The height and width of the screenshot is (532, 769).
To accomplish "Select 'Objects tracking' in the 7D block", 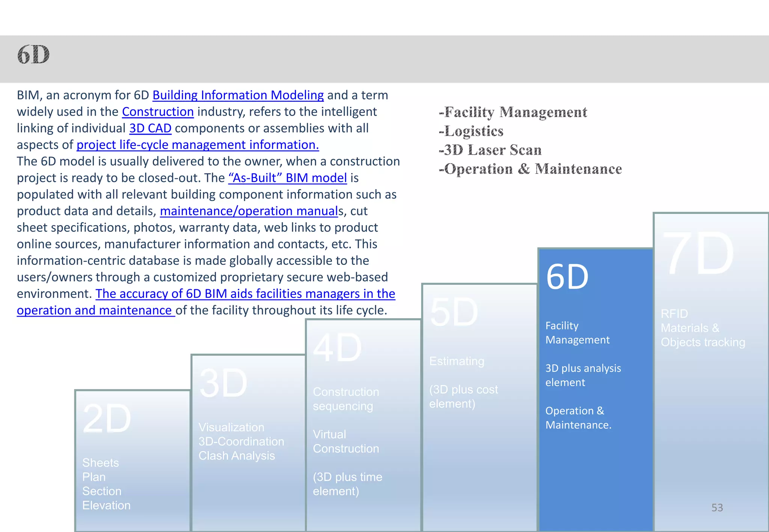I will [703, 343].
